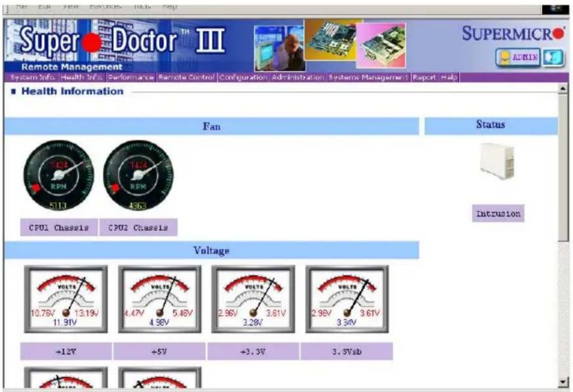Screen dimensions: 573x392
Task: Click the Intrusion label
Action: 498,214
